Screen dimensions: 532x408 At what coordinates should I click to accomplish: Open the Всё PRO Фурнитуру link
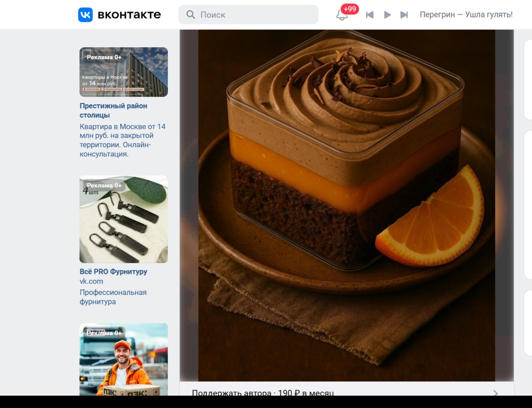tap(113, 272)
